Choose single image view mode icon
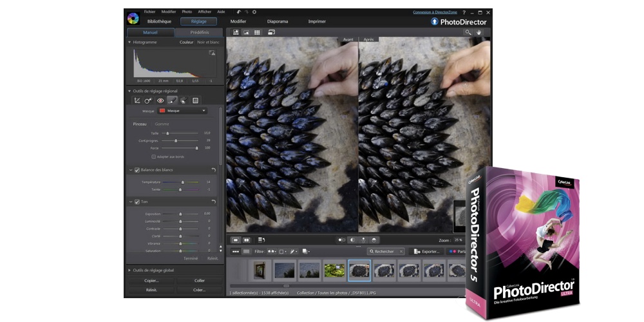This screenshot has height=322, width=644. (x=236, y=240)
